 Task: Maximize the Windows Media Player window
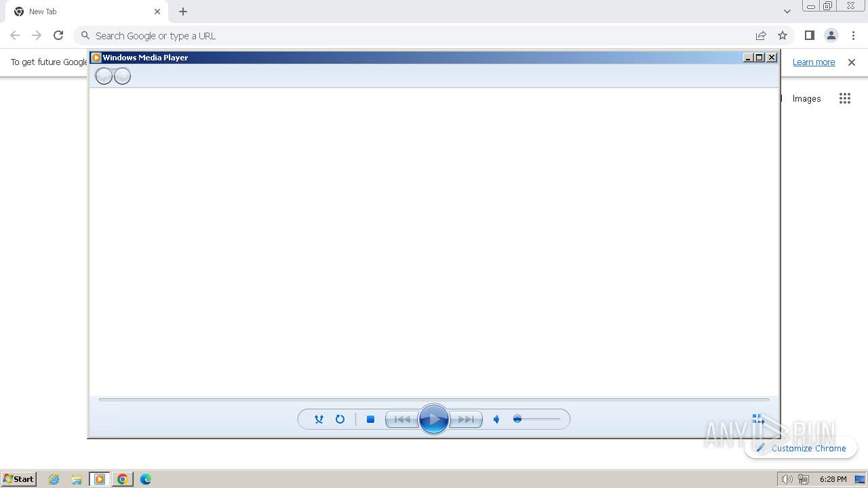[x=759, y=58]
